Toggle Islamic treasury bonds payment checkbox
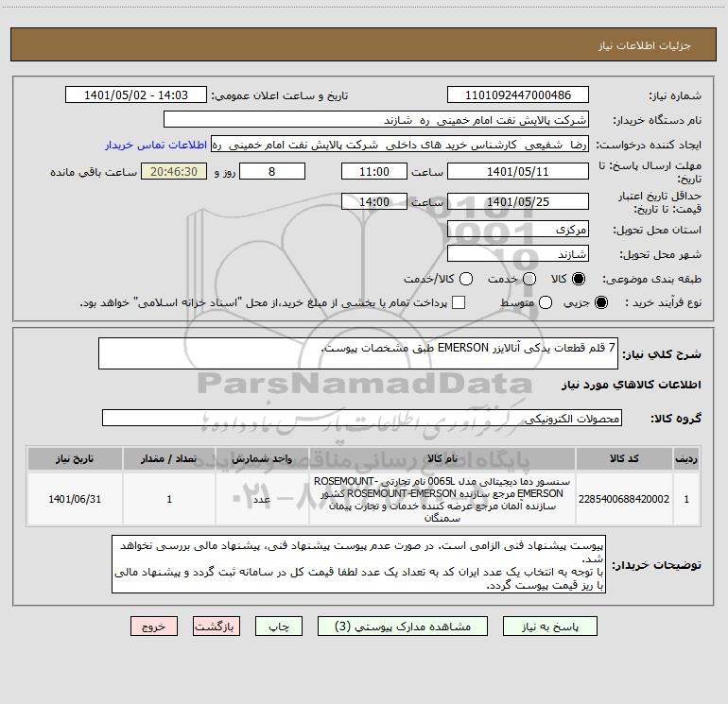 tap(459, 302)
